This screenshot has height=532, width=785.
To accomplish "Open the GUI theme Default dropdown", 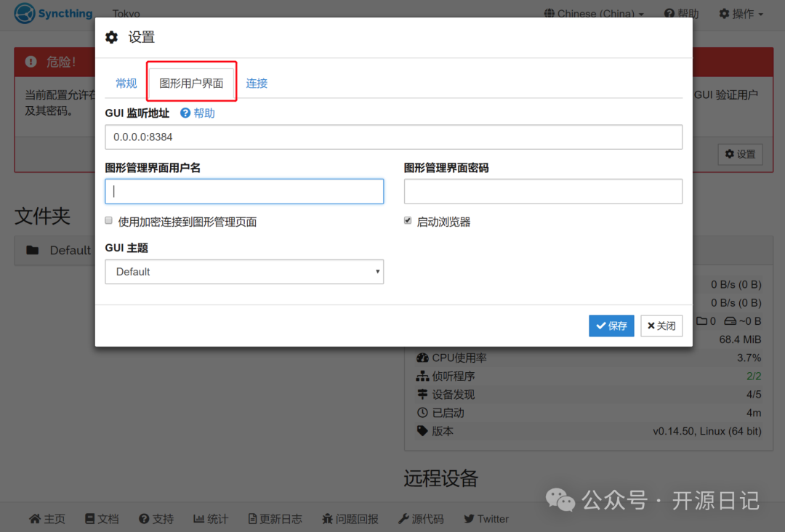I will click(244, 272).
